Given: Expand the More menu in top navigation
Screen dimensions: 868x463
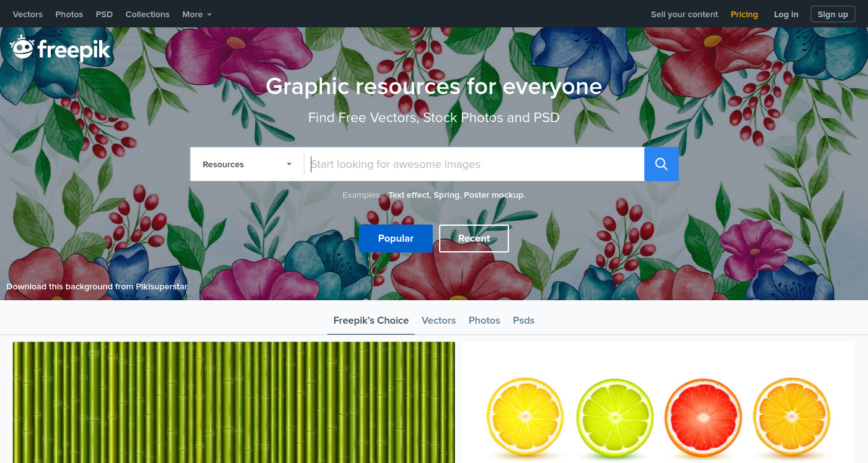Looking at the screenshot, I should coord(197,14).
